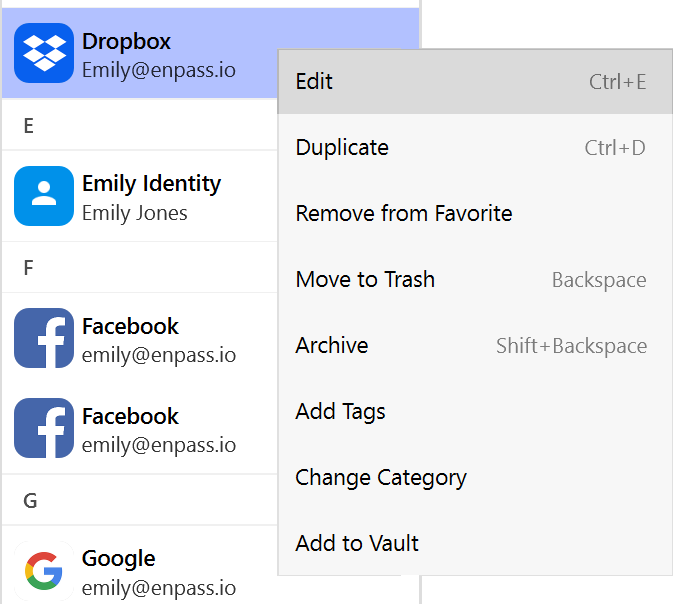Image resolution: width=682 pixels, height=604 pixels.
Task: Choose Remove from Favorite
Action: click(475, 214)
